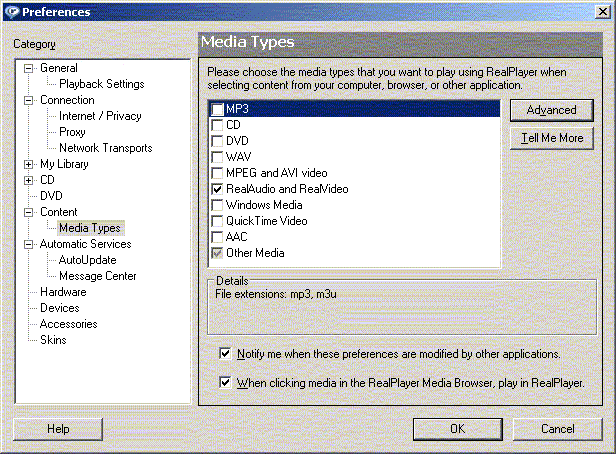616x454 pixels.
Task: Open Network Transports settings
Action: click(x=106, y=148)
